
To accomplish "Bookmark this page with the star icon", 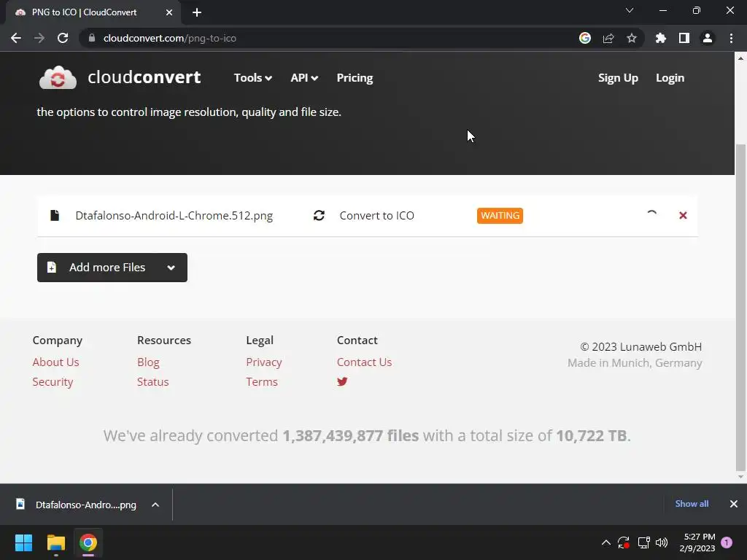I will click(632, 38).
